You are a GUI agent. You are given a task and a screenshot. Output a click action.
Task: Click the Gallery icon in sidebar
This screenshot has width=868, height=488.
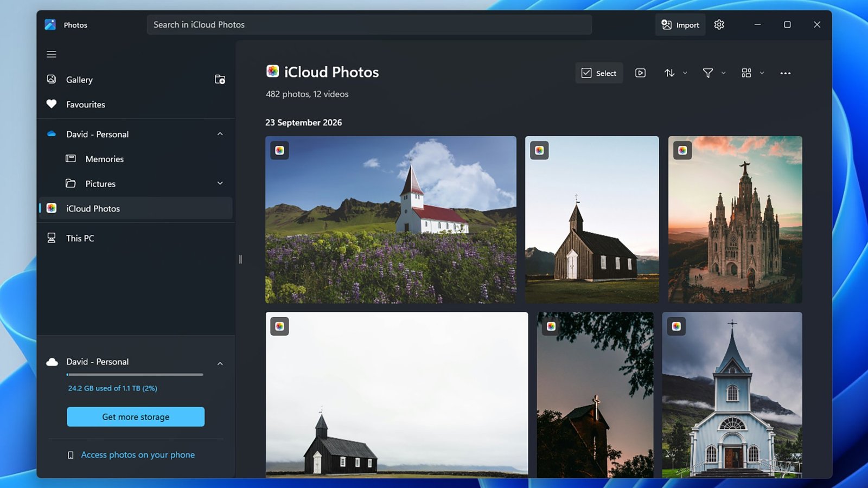(x=52, y=79)
